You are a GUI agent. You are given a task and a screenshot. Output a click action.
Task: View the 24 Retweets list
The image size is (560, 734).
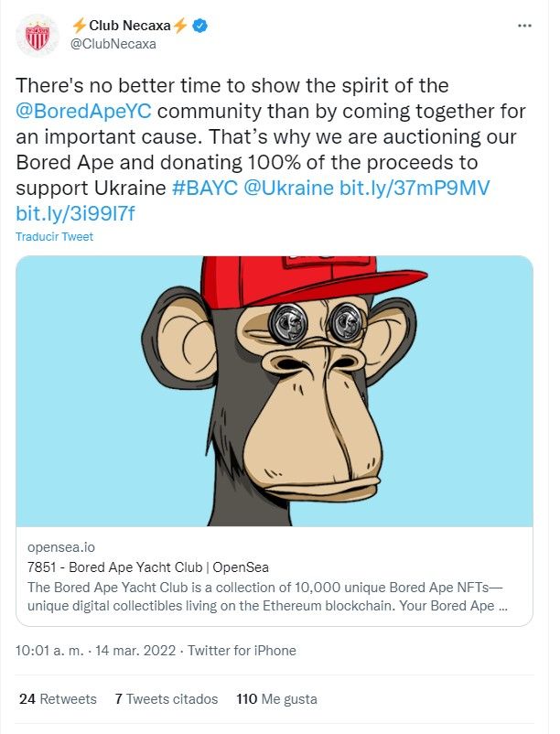pyautogui.click(x=58, y=699)
